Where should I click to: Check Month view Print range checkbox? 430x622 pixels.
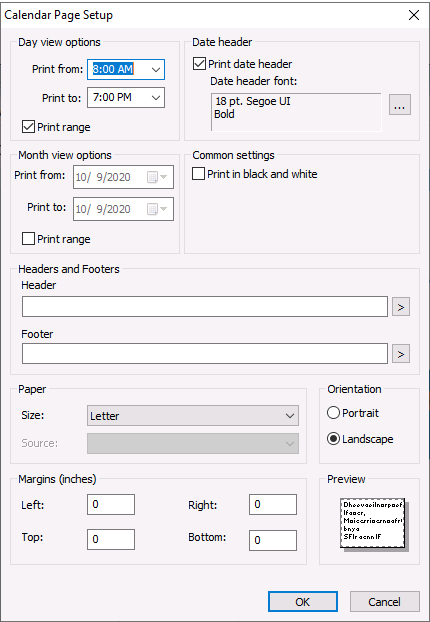(28, 239)
